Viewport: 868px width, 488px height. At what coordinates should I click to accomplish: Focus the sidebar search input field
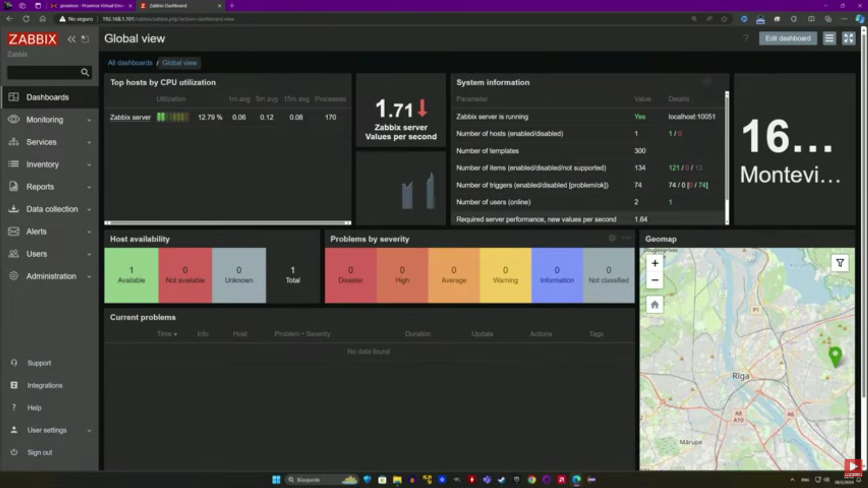click(x=44, y=72)
